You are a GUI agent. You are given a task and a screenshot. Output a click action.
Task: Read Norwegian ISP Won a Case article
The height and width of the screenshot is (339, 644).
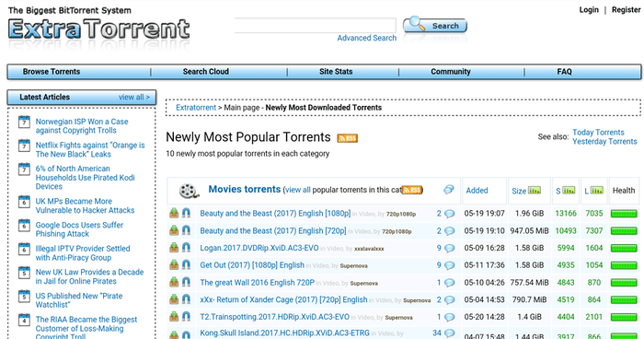(82, 126)
